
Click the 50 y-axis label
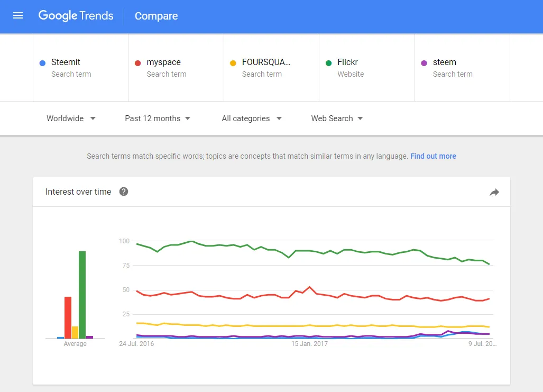click(x=126, y=290)
